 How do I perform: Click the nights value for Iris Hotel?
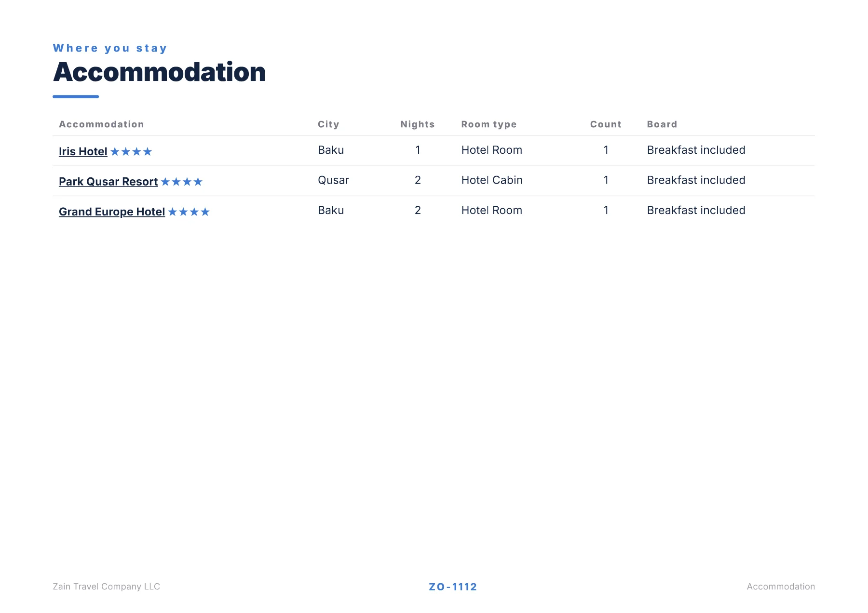click(x=418, y=150)
